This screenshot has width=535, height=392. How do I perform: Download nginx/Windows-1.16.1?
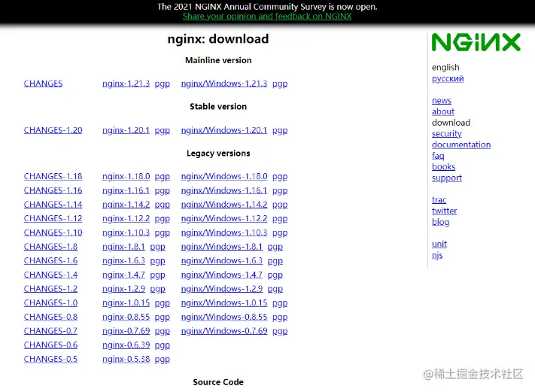point(224,190)
